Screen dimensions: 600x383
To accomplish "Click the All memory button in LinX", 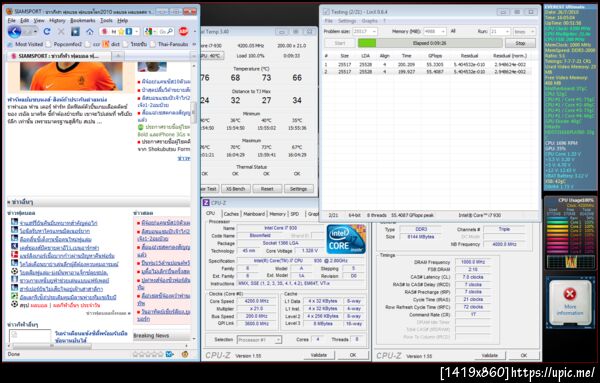I will pyautogui.click(x=453, y=31).
